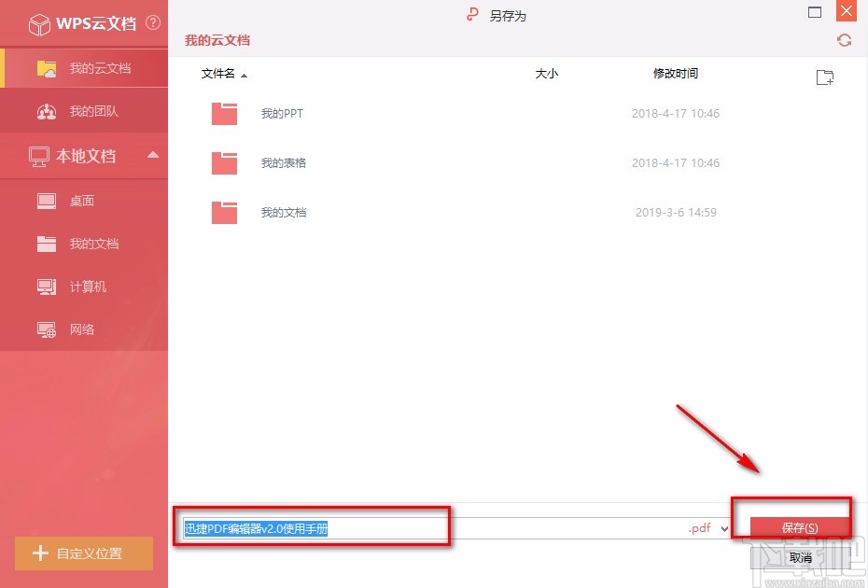Viewport: 868px width, 588px height.
Task: Select the 计算机 icon in sidebar
Action: coord(46,287)
